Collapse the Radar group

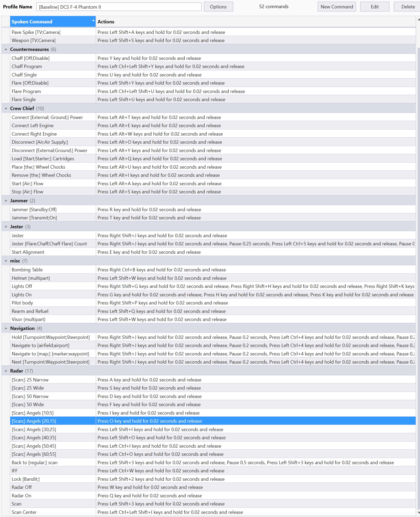point(6,371)
